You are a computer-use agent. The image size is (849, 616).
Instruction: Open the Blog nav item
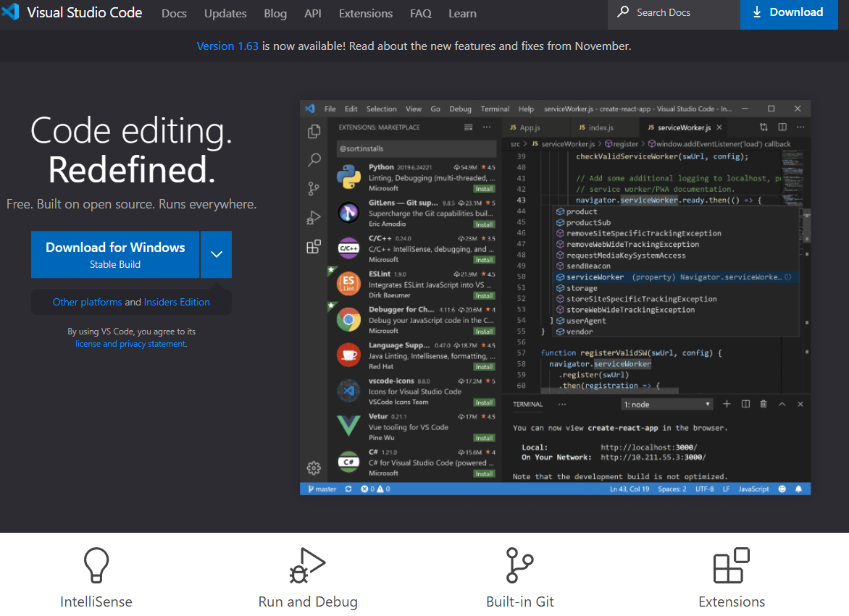tap(275, 14)
